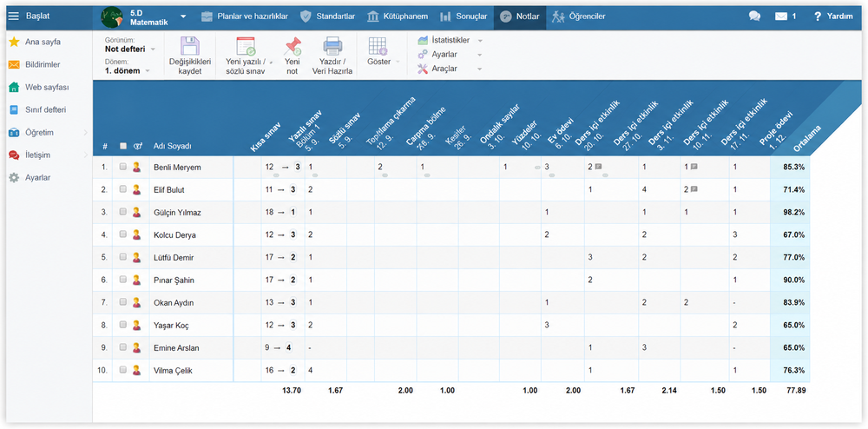
Task: Toggle the select-all checkbox in table header
Action: 123,146
